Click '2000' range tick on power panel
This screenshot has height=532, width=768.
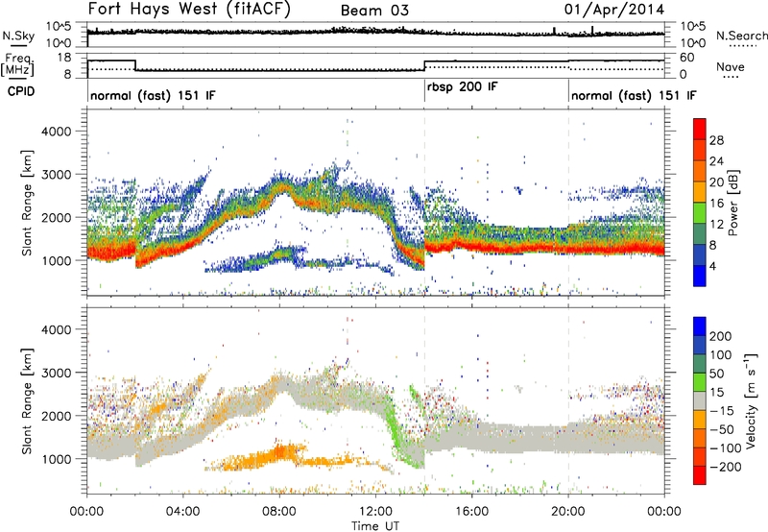point(56,217)
